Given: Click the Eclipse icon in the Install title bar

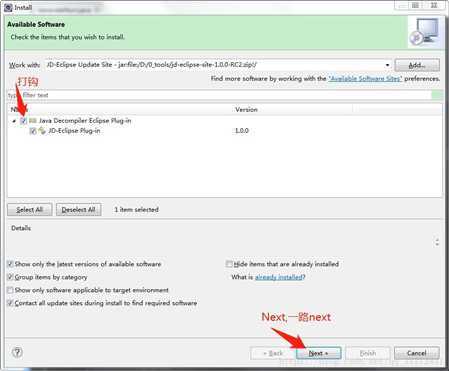Looking at the screenshot, I should (8, 7).
